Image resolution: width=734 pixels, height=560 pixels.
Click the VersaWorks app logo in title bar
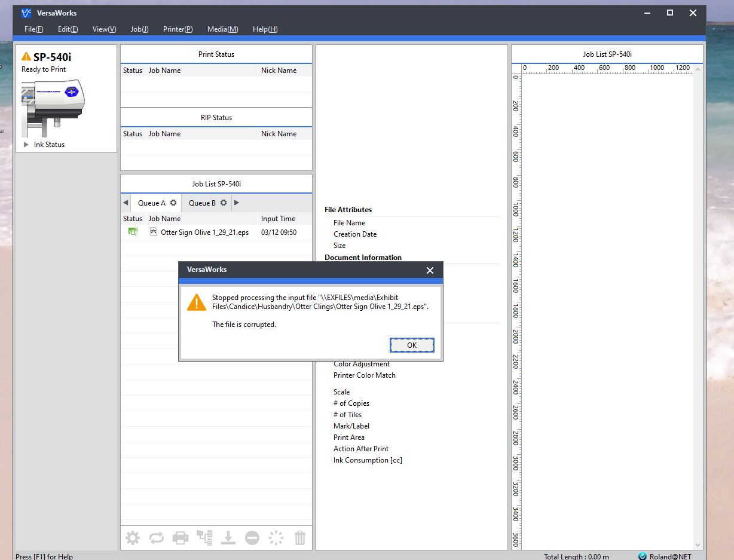pyautogui.click(x=26, y=13)
